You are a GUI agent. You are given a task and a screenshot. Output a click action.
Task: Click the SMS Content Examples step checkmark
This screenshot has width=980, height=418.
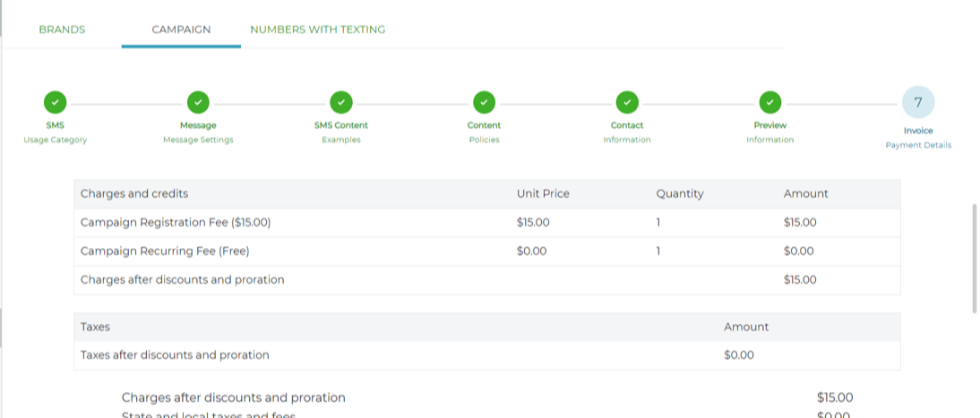coord(341,102)
